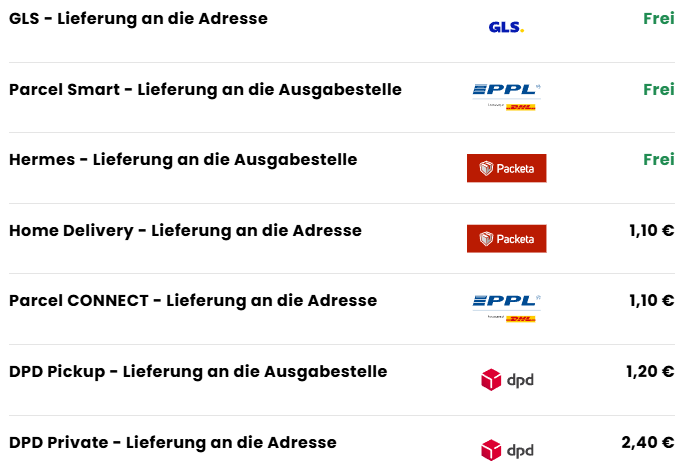
Task: Choose Parcel CONNECT - Lieferung an die Adresse
Action: [193, 301]
